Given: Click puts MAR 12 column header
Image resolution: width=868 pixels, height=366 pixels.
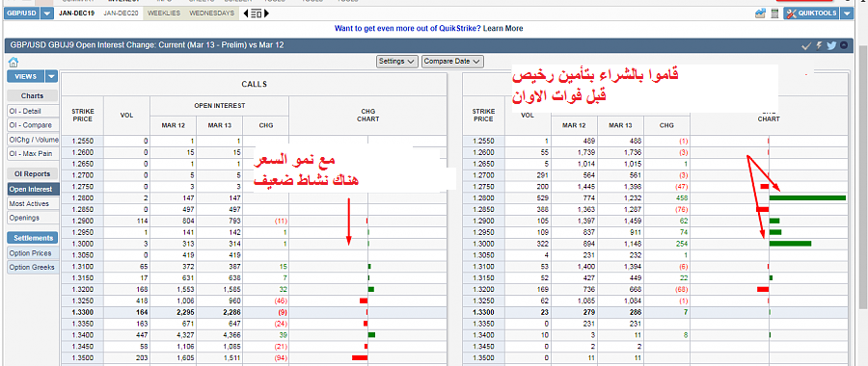Looking at the screenshot, I should click(574, 125).
